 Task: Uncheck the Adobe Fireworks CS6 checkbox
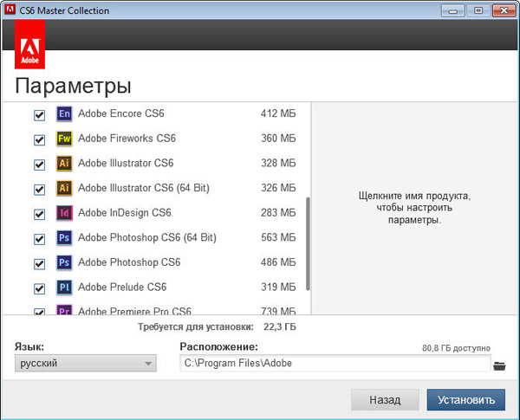click(x=39, y=139)
